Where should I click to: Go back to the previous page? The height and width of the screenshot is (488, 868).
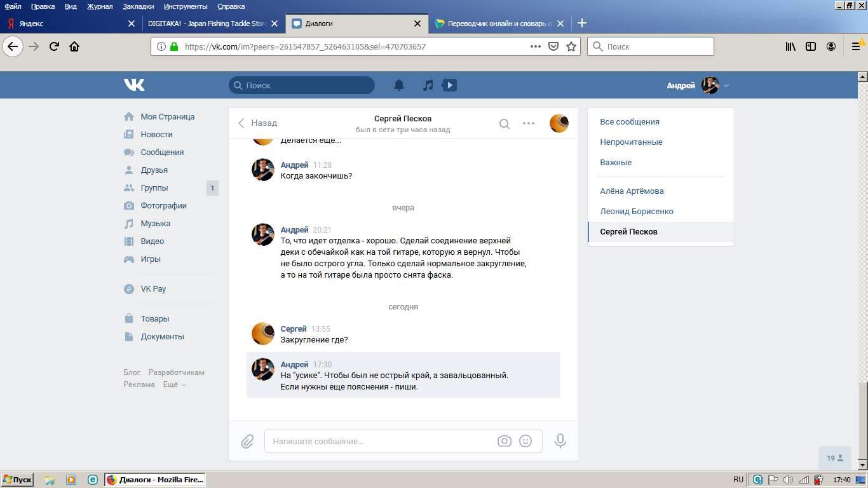point(13,46)
